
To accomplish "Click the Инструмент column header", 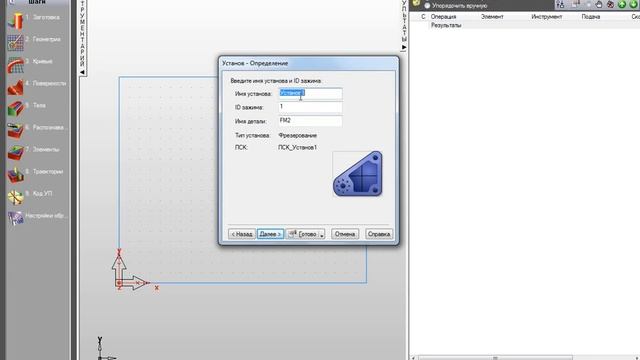I will (547, 17).
